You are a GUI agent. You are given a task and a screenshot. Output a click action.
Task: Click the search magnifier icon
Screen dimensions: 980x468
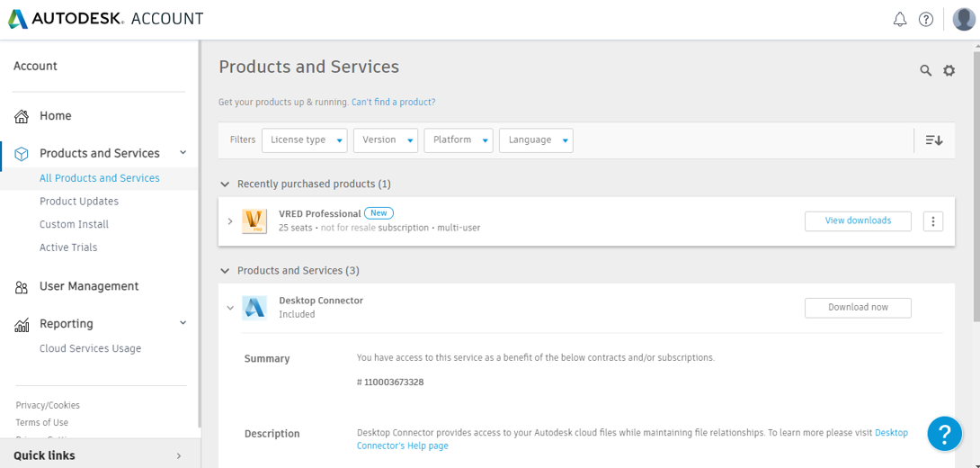pos(925,70)
